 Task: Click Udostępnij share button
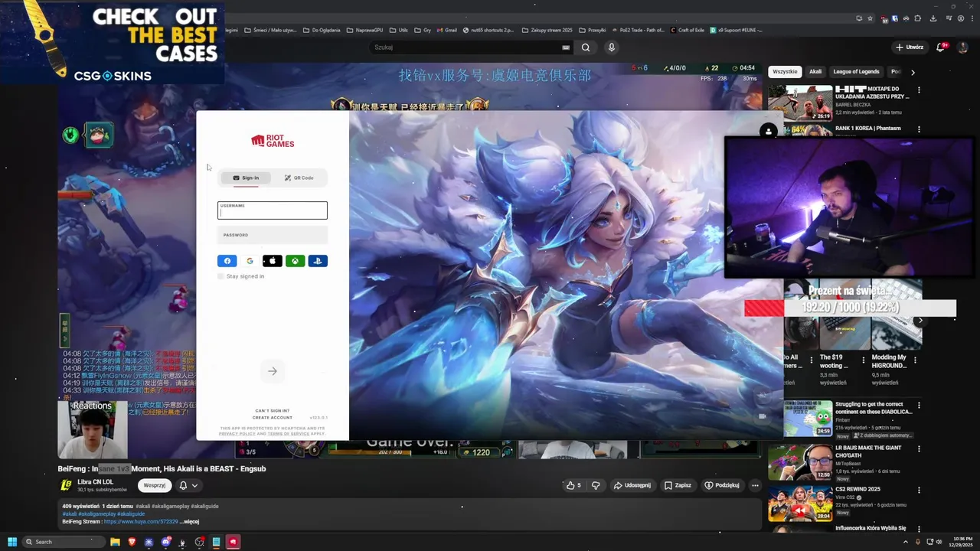coord(632,485)
